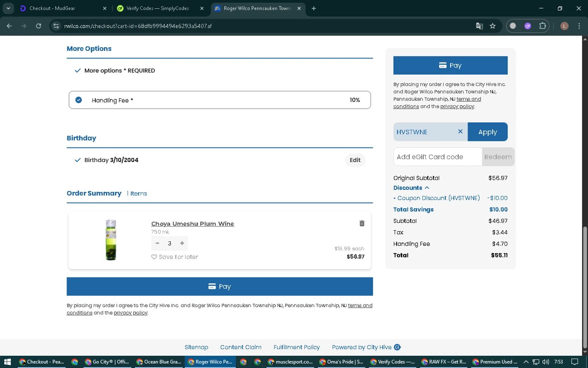Viewport: 588px width, 368px height.
Task: Switch to RAW FX taskbar window
Action: click(444, 362)
